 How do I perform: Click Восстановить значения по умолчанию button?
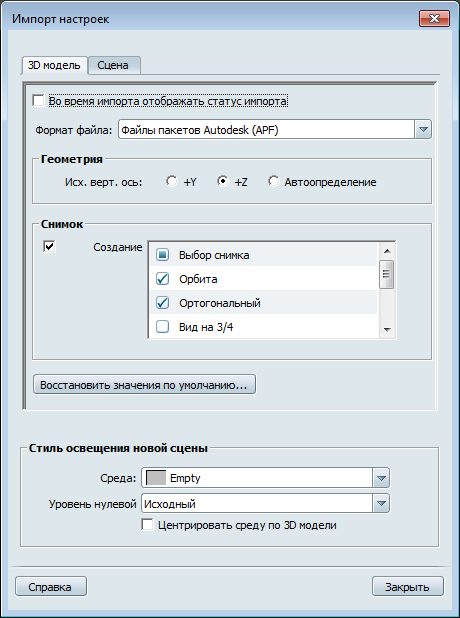point(144,384)
